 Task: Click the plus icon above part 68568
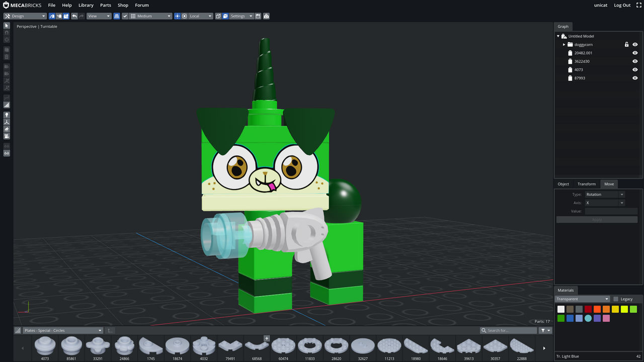point(267,338)
